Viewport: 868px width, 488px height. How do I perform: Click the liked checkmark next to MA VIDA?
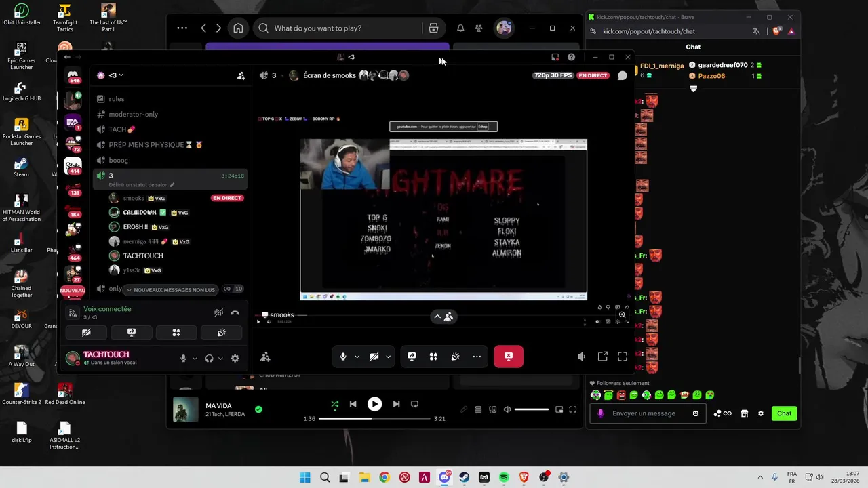point(258,409)
